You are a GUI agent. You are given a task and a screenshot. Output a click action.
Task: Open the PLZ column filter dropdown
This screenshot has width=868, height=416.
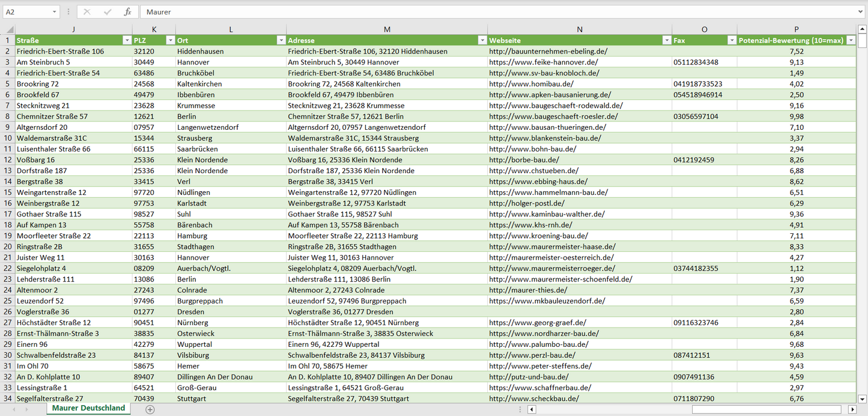[169, 40]
